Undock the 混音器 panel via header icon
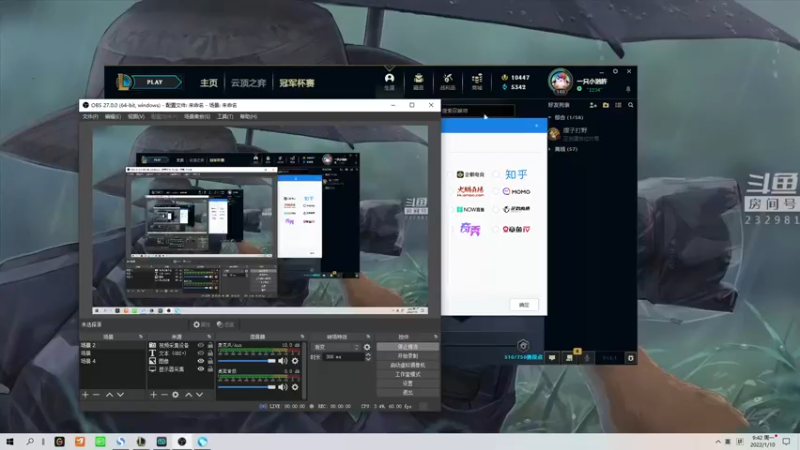Screen dimensions: 800x450 point(302,337)
